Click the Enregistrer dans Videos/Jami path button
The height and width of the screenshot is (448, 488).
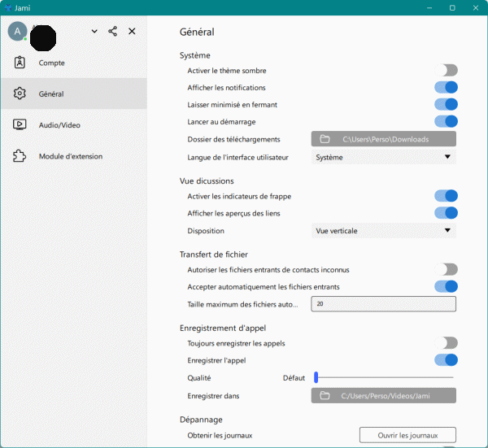pyautogui.click(x=383, y=396)
